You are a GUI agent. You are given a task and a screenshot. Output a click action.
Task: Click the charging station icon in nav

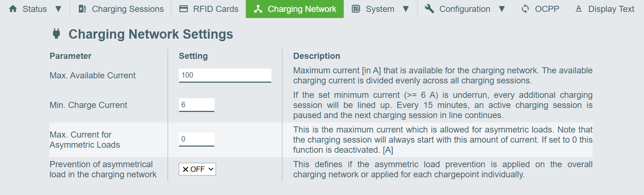click(x=82, y=9)
